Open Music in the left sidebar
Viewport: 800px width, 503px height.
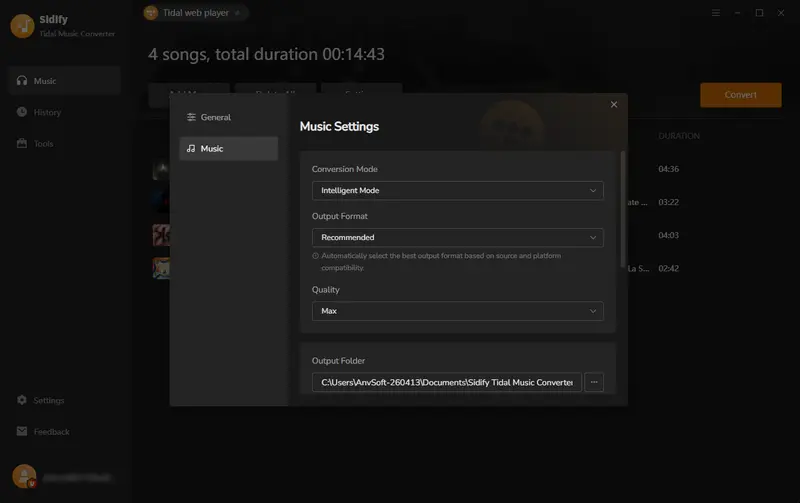pyautogui.click(x=64, y=81)
